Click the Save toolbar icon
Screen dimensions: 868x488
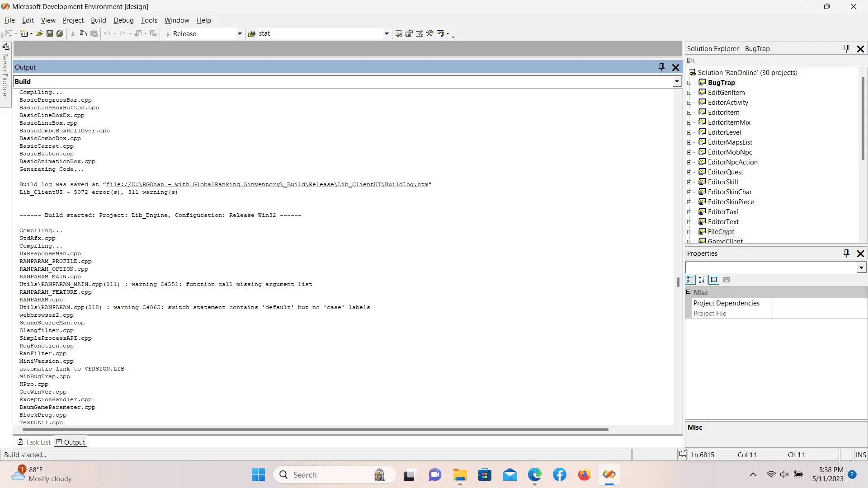pyautogui.click(x=50, y=33)
